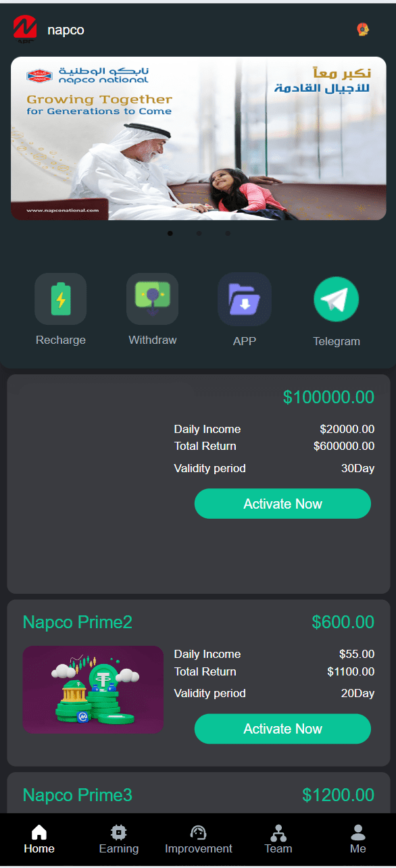The width and height of the screenshot is (396, 868).
Task: Go to the Team tab
Action: tap(278, 840)
